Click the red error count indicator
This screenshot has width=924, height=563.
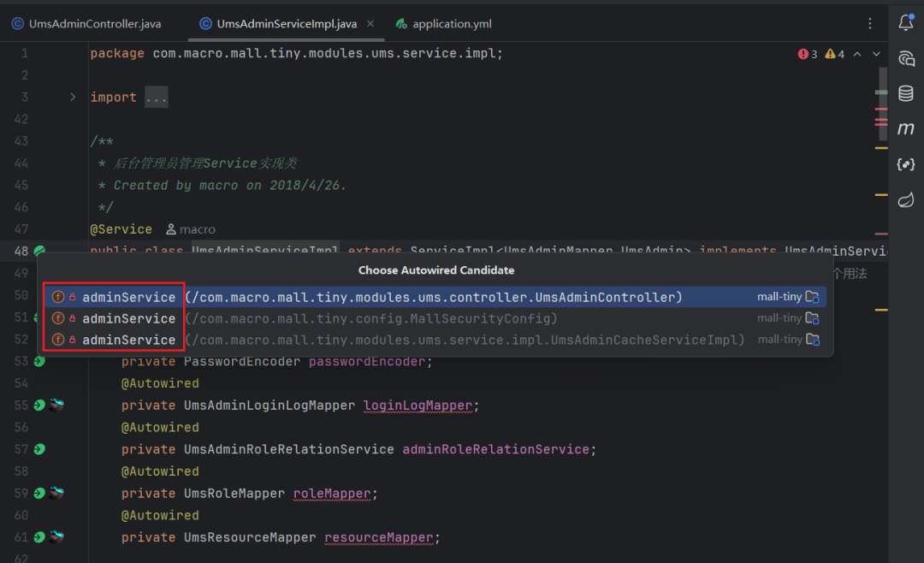808,54
